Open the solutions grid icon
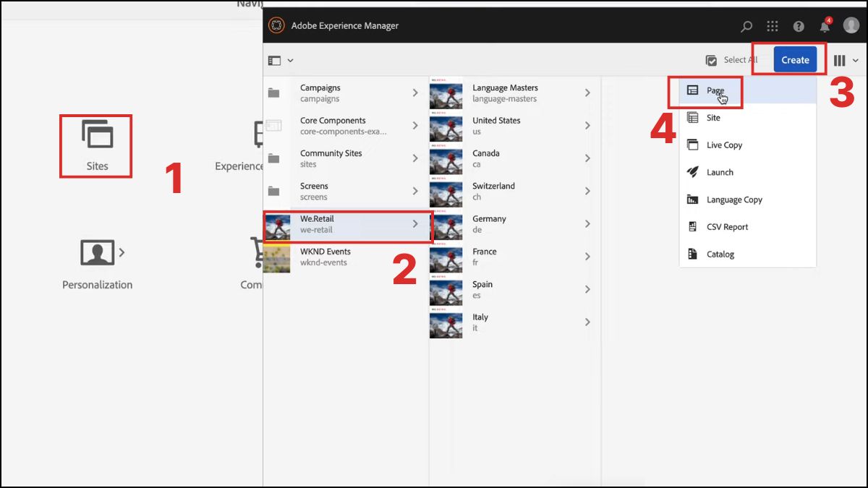The width and height of the screenshot is (868, 488). click(773, 26)
